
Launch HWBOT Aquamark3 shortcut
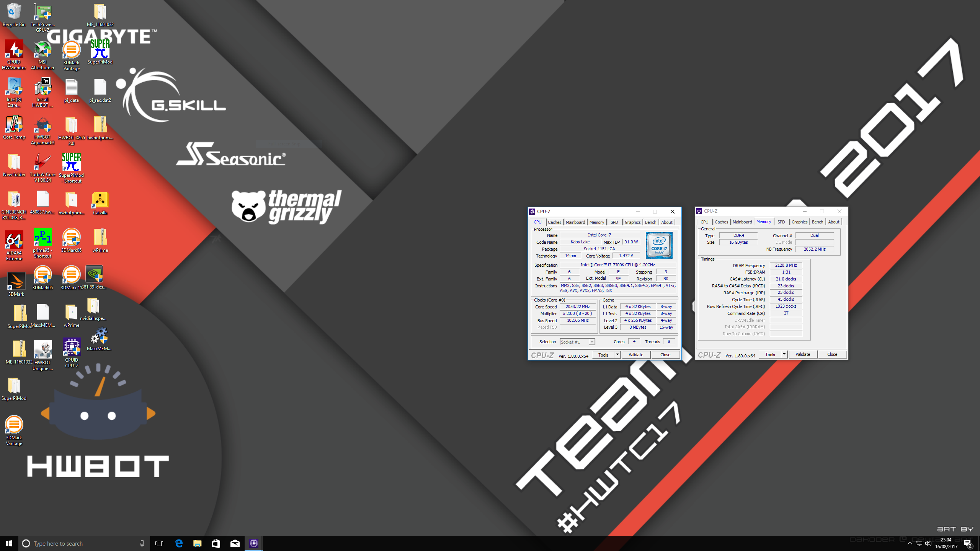coord(42,130)
